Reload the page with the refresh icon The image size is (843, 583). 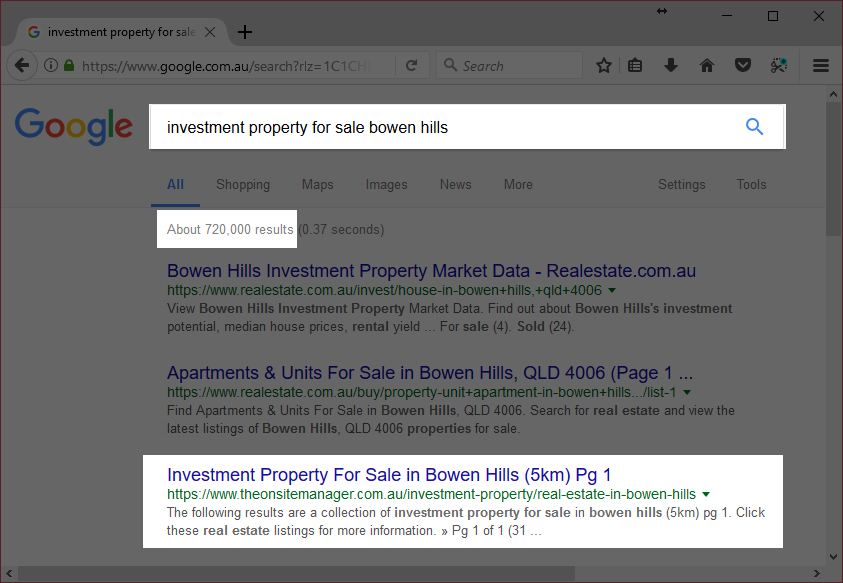411,66
